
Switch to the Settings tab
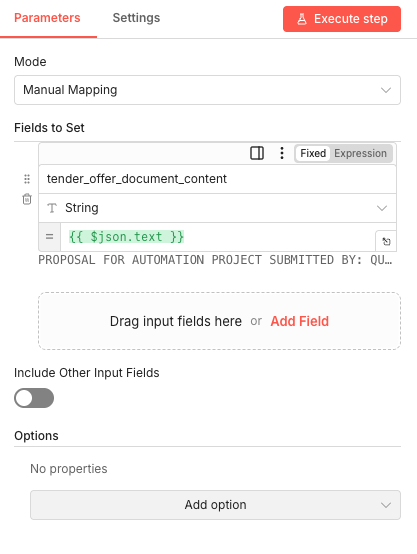(136, 18)
